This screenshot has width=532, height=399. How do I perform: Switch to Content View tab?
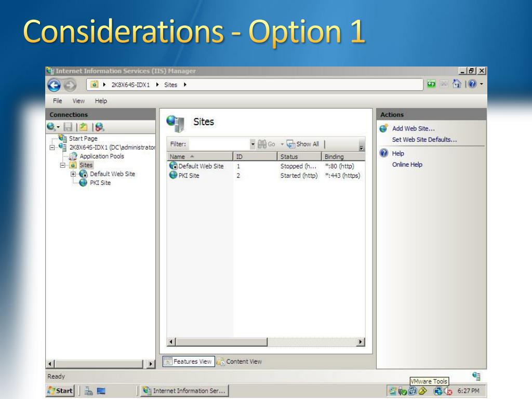[240, 362]
